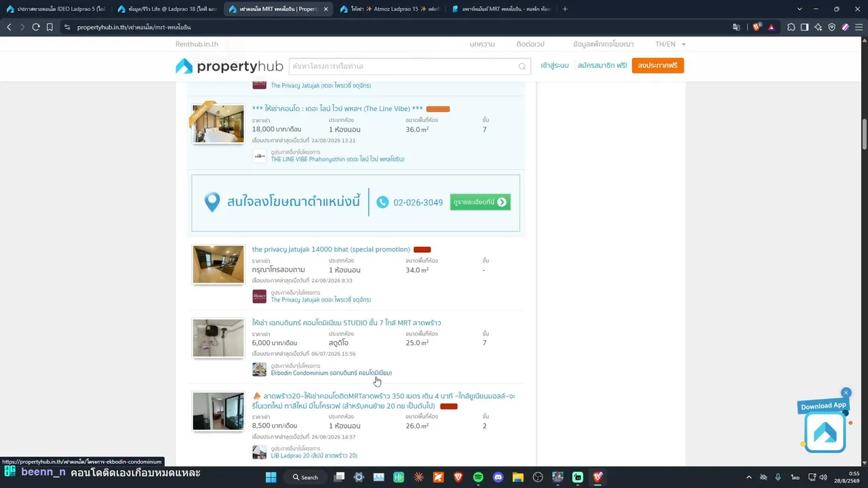Open the privacy jatujak 14000 bhat listing
868x488 pixels.
click(x=331, y=249)
